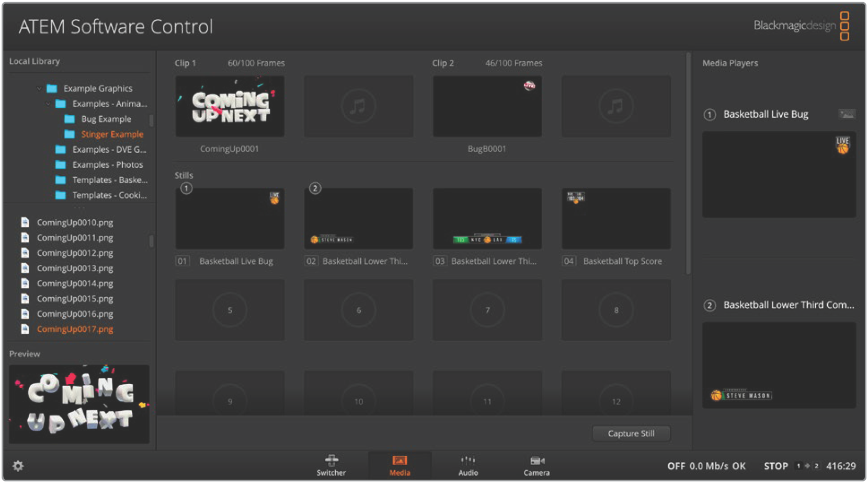The height and width of the screenshot is (483, 868).
Task: Switch to the Audio tab
Action: (x=468, y=466)
